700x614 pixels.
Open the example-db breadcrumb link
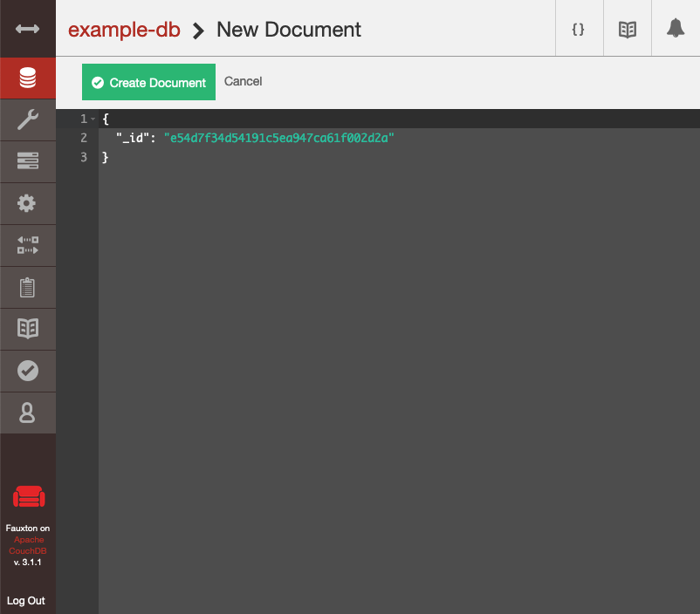124,29
